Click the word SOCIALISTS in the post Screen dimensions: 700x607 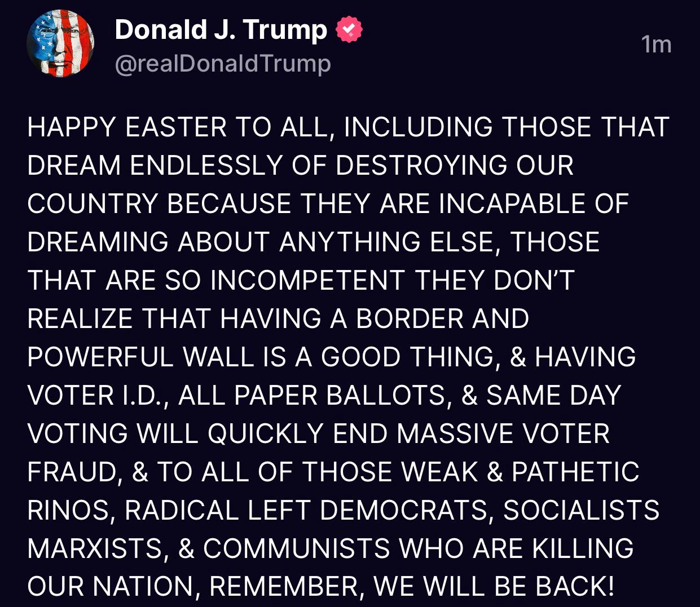(x=581, y=511)
